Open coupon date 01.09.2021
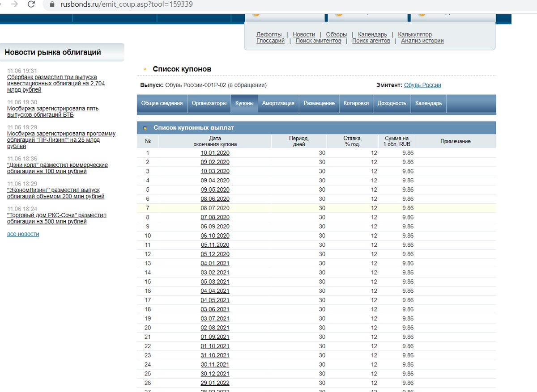 coord(215,337)
